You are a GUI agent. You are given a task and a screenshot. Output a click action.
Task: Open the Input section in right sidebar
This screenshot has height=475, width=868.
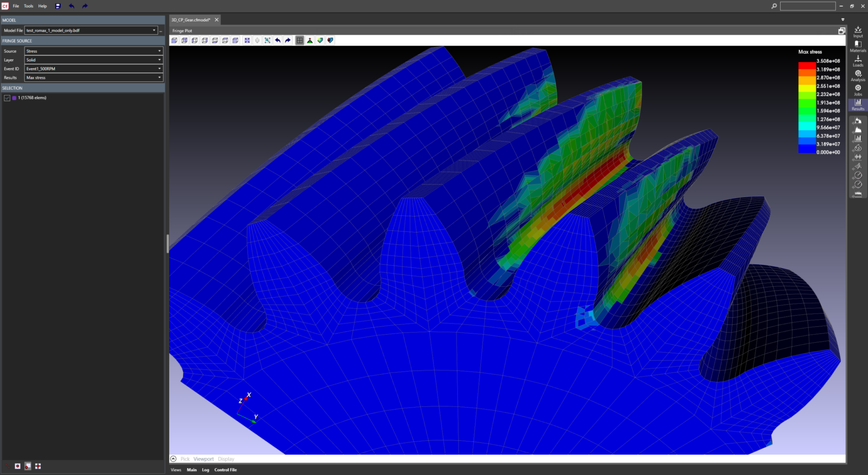click(858, 32)
